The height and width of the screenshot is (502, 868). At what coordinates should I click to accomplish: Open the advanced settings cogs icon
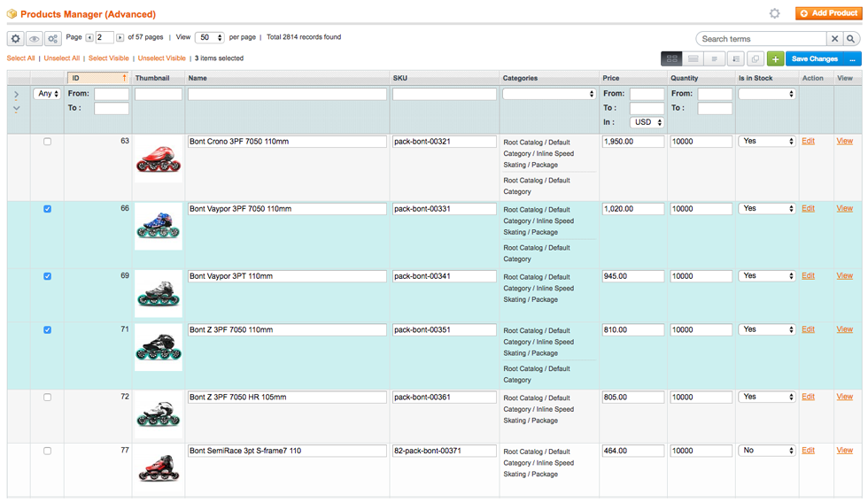[53, 38]
